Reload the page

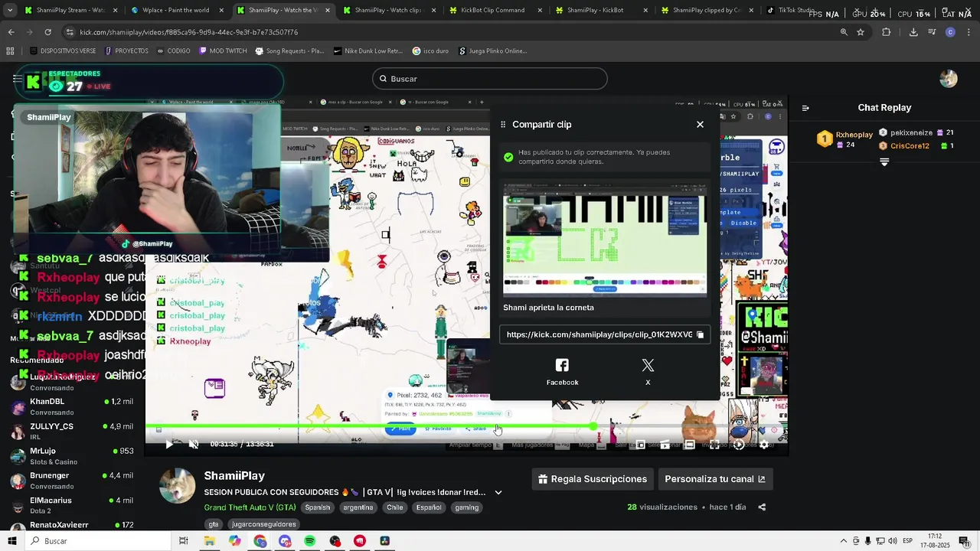[x=47, y=32]
